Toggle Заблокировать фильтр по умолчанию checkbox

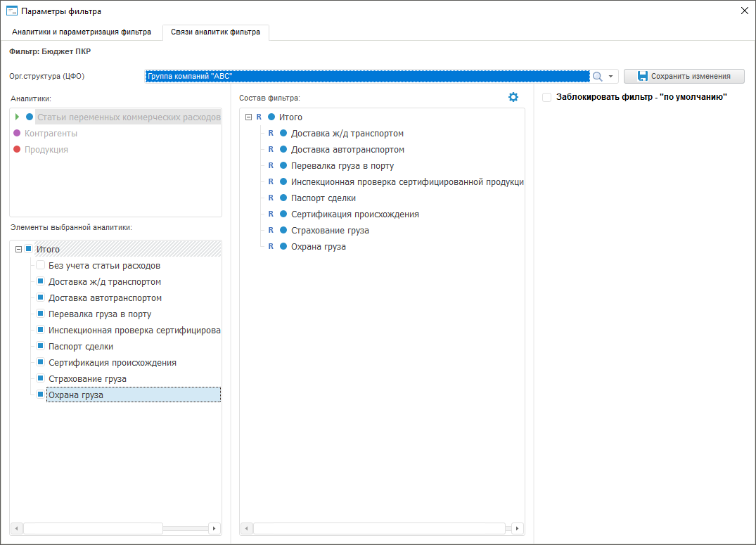[x=546, y=98]
